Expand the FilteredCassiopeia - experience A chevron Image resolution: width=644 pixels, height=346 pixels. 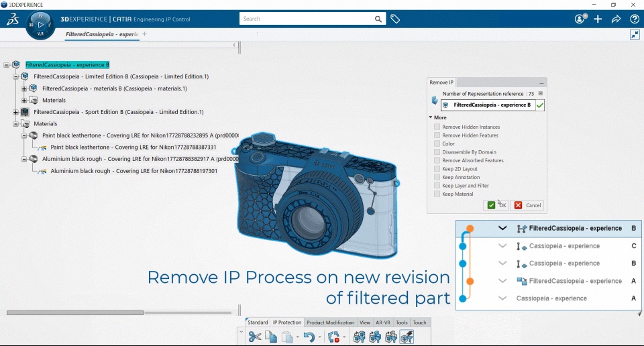tap(502, 281)
